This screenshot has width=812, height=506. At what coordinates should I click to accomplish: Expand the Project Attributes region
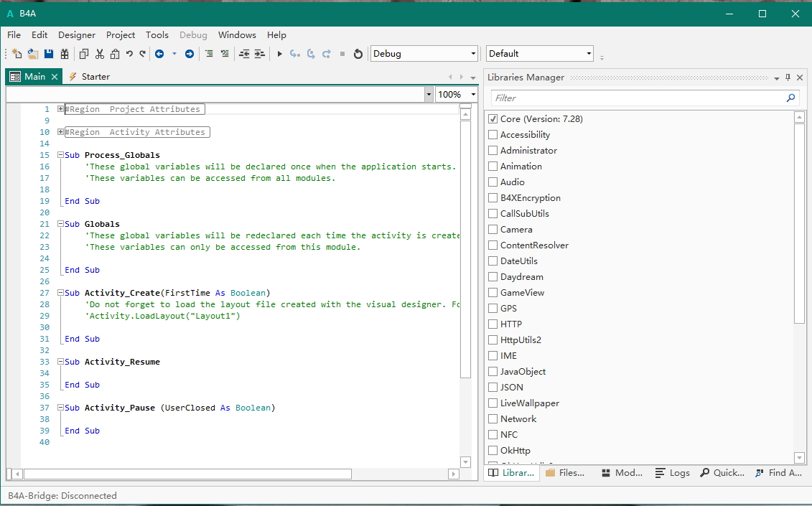[x=61, y=109]
